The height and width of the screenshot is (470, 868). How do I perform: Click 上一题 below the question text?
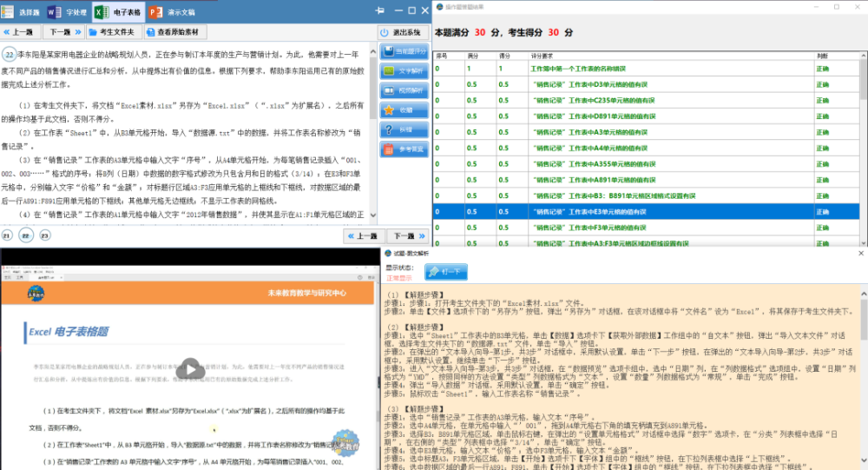(x=363, y=236)
